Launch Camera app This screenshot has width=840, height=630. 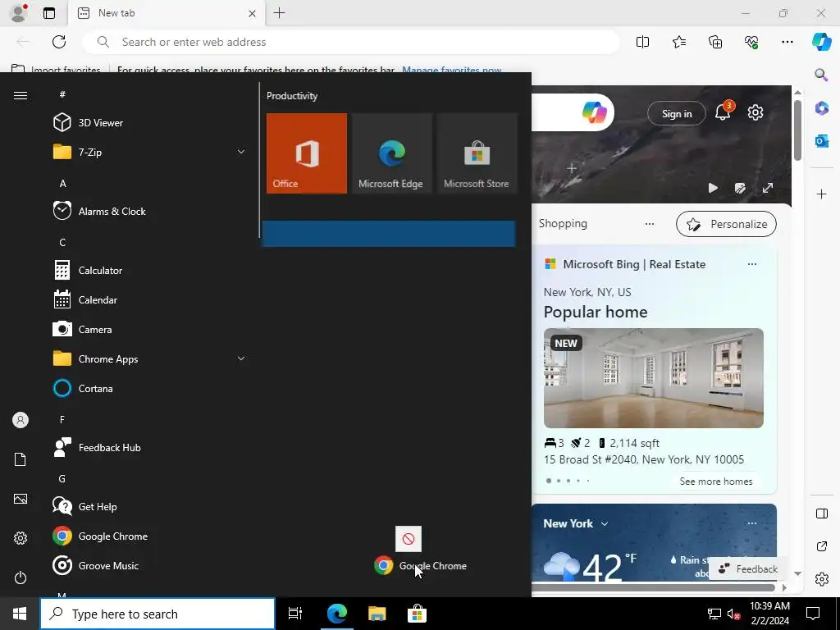click(x=150, y=330)
